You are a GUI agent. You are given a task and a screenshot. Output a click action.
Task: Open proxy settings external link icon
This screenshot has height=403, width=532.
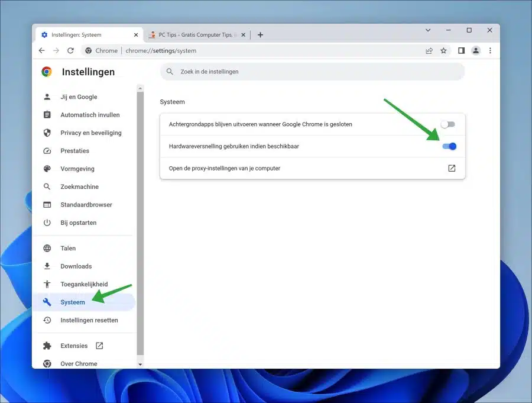(452, 168)
